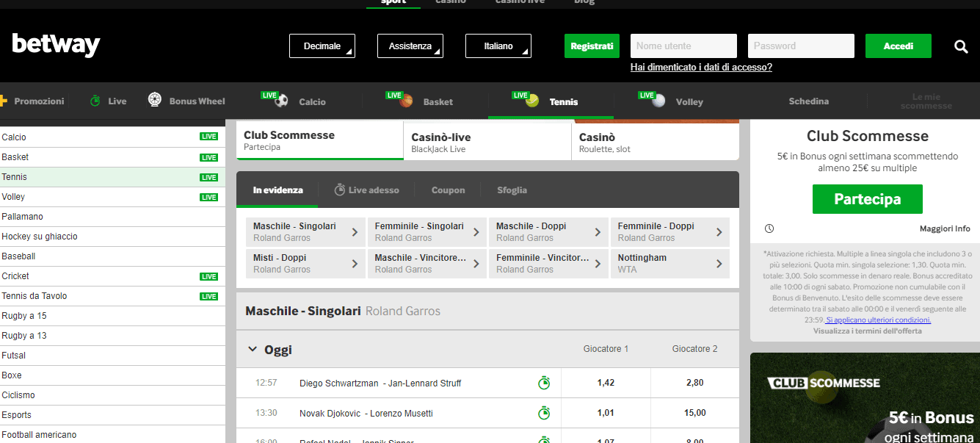This screenshot has height=443, width=980.
Task: Click the clock icon beside Maggiori Info
Action: (769, 228)
